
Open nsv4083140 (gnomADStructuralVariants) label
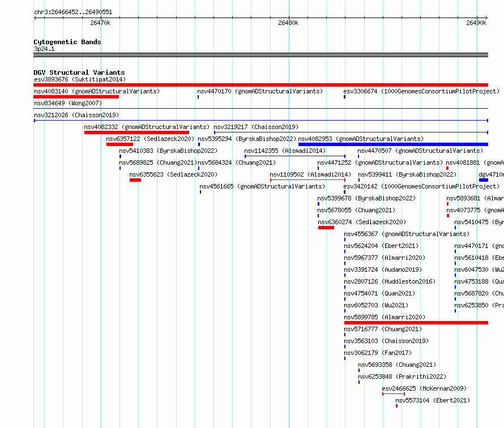97,91
